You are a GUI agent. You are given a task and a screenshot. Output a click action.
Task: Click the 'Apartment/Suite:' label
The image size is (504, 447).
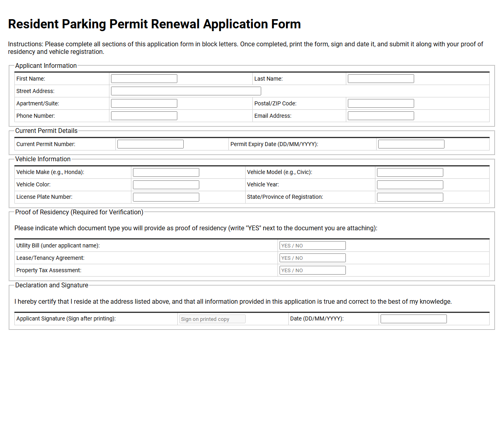38,103
